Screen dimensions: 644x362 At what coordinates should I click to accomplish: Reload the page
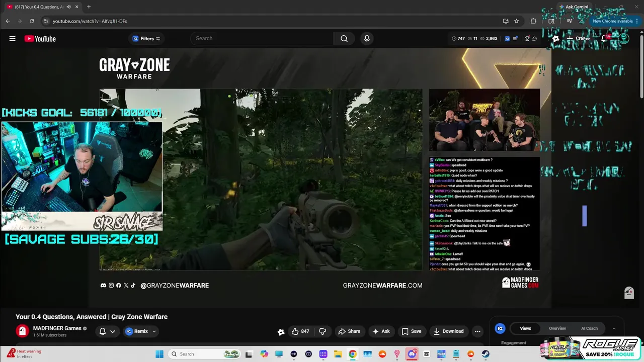(32, 21)
